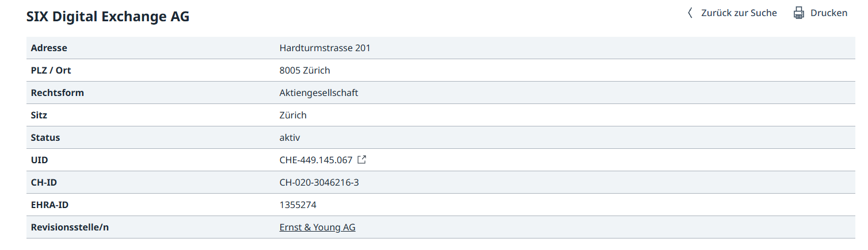This screenshot has height=250, width=868.
Task: Open the external link icon beside UID
Action: pyautogui.click(x=361, y=160)
